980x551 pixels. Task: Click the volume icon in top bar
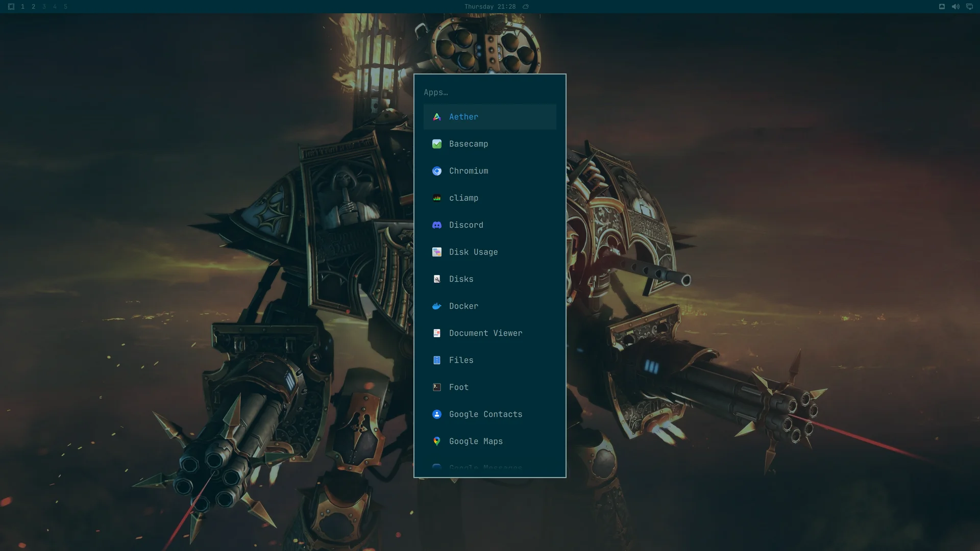click(955, 7)
